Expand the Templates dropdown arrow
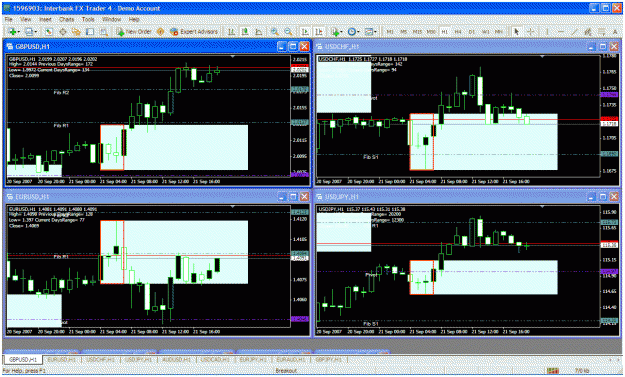This screenshot has width=625, height=377. point(375,32)
